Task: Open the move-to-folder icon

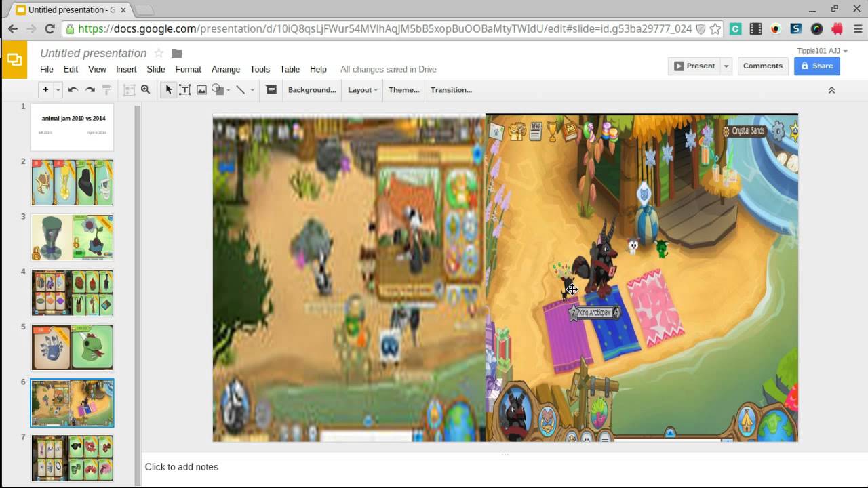Action: 176,53
